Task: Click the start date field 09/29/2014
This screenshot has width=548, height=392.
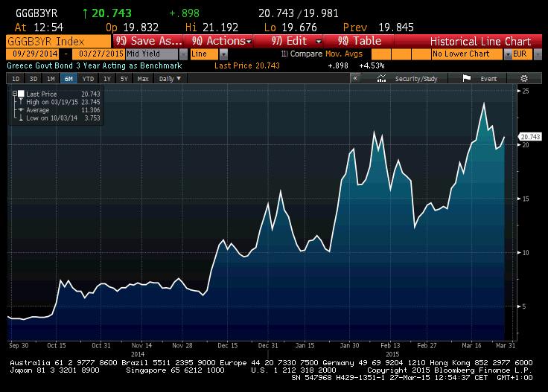Action: click(34, 54)
